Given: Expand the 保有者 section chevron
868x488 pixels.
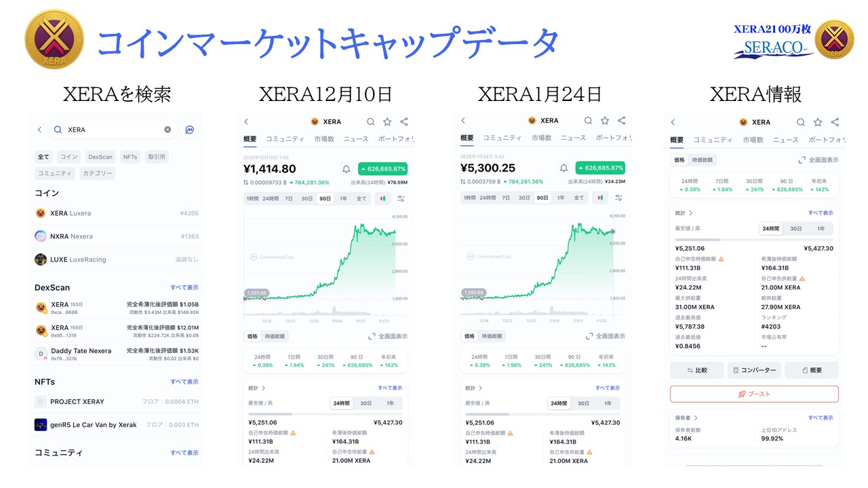Looking at the screenshot, I should pyautogui.click(x=696, y=418).
